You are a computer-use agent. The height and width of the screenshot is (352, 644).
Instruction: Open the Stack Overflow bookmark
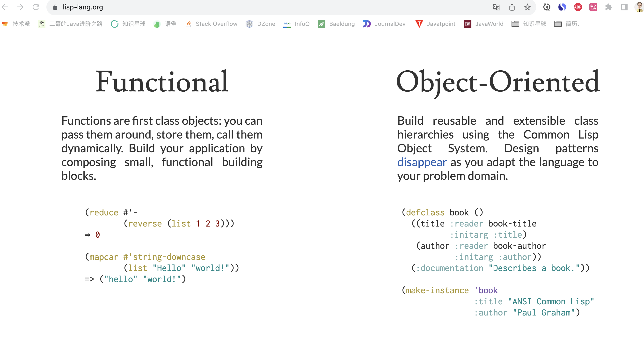pos(211,24)
